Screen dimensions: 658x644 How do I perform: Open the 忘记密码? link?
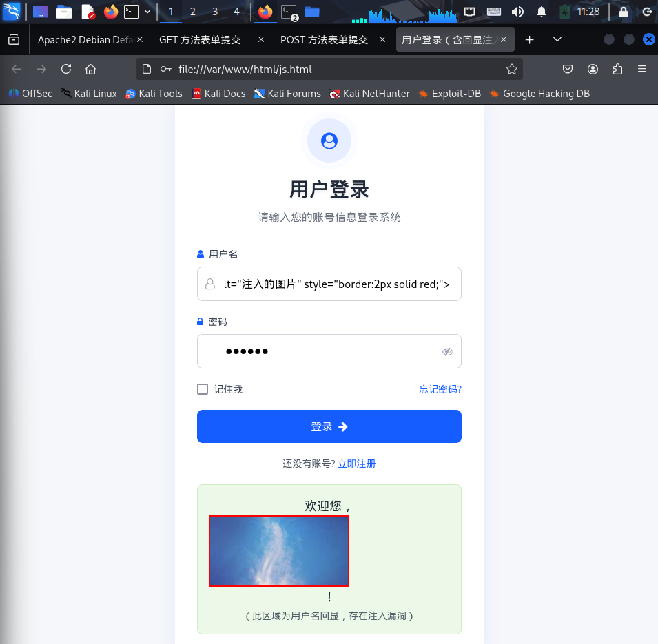point(440,388)
